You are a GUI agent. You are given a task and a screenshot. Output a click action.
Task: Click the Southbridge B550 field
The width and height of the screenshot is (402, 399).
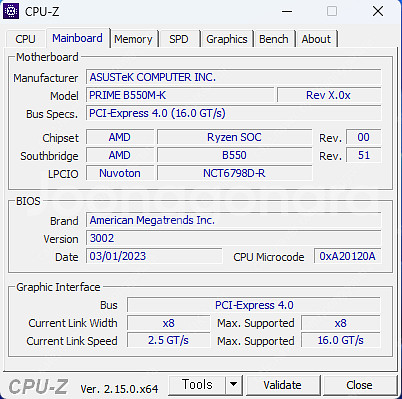[235, 155]
